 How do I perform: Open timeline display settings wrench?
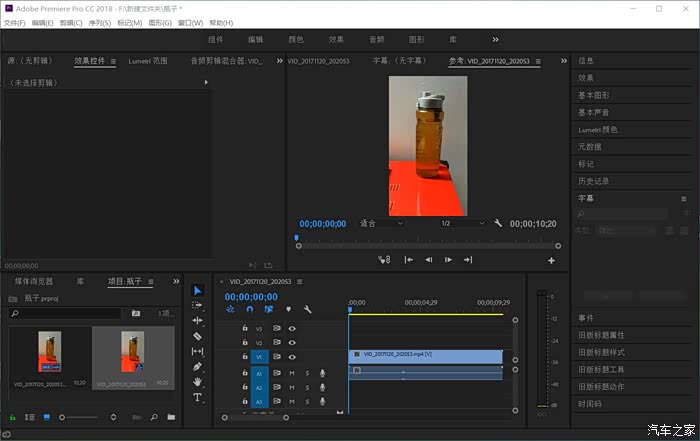tap(308, 310)
